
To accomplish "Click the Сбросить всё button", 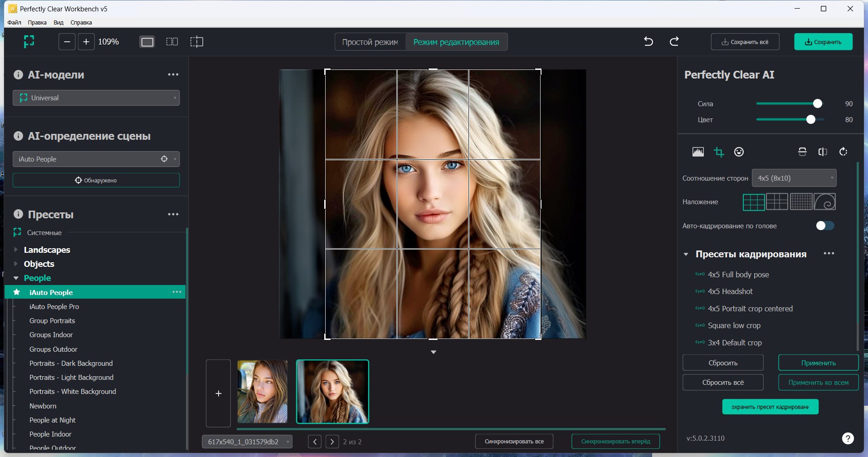I will click(723, 382).
